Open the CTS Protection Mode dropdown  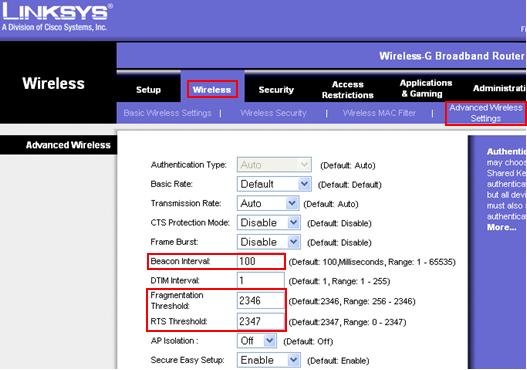269,223
